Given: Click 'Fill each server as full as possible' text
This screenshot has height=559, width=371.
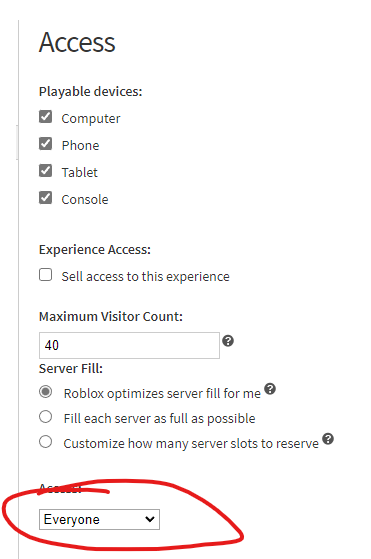Looking at the screenshot, I should click(159, 419).
